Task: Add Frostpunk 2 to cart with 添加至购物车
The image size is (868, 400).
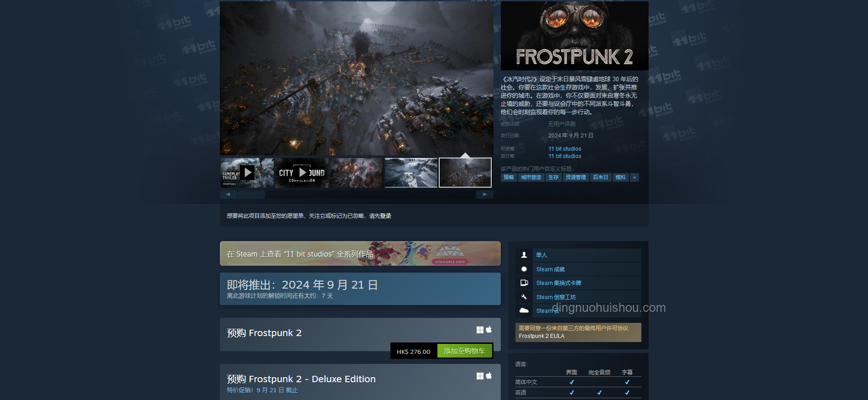Action: click(464, 351)
